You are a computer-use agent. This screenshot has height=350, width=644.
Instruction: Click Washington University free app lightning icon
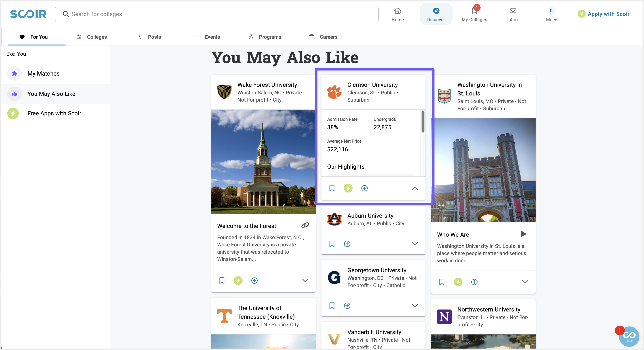[x=458, y=282]
